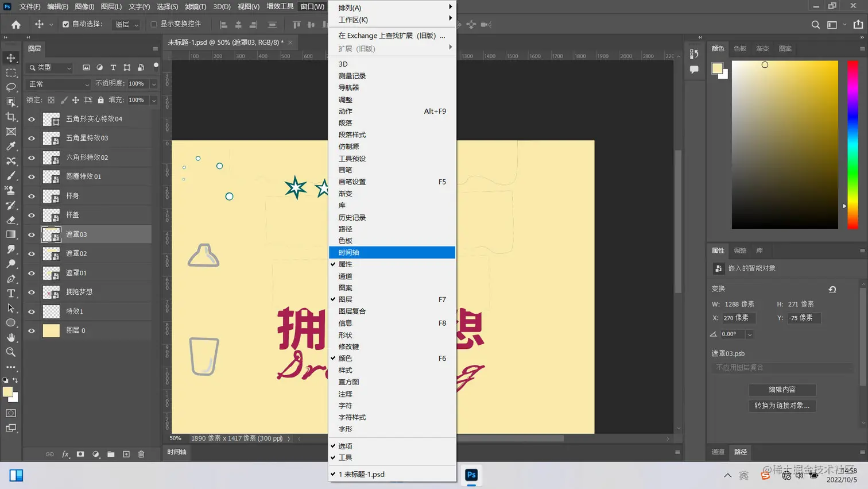The height and width of the screenshot is (489, 868).
Task: Create a new layer
Action: tap(126, 454)
